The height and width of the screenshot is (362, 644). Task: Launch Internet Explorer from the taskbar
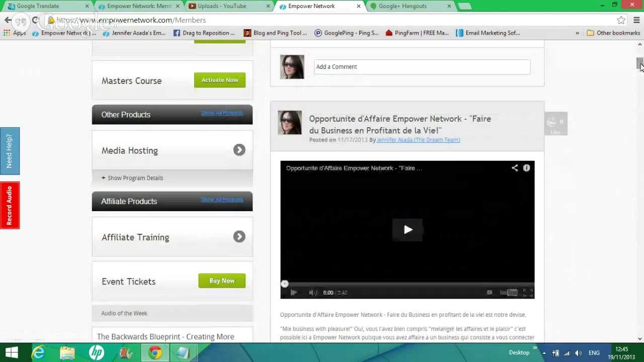tap(38, 352)
